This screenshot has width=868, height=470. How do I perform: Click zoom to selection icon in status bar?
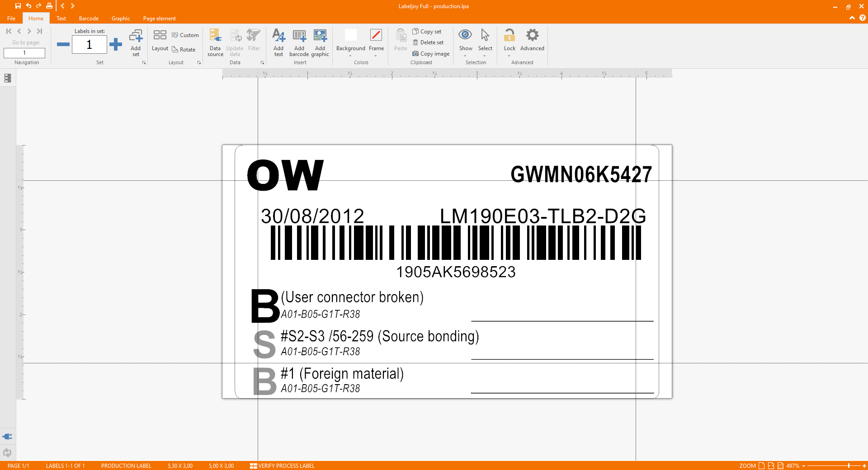click(x=780, y=466)
